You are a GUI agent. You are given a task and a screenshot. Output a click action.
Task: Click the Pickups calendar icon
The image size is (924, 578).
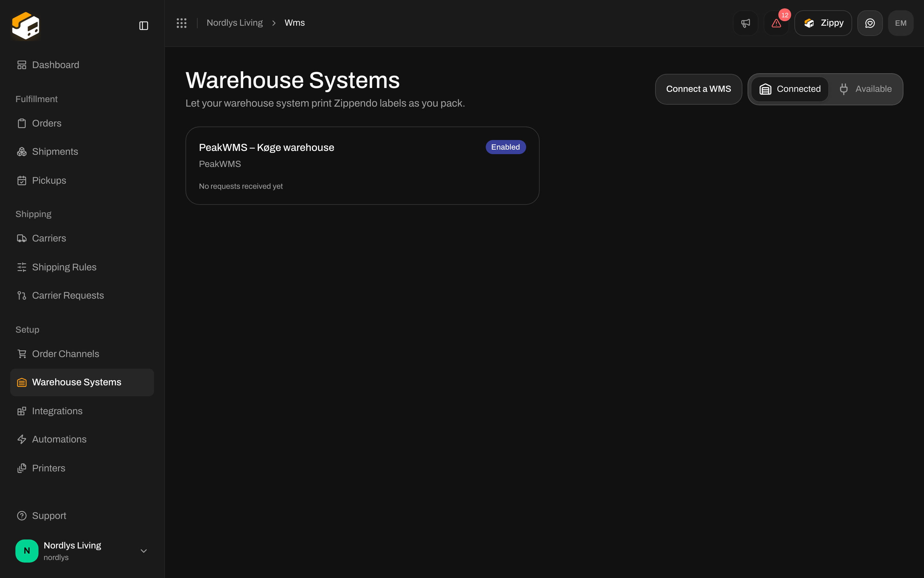22,180
